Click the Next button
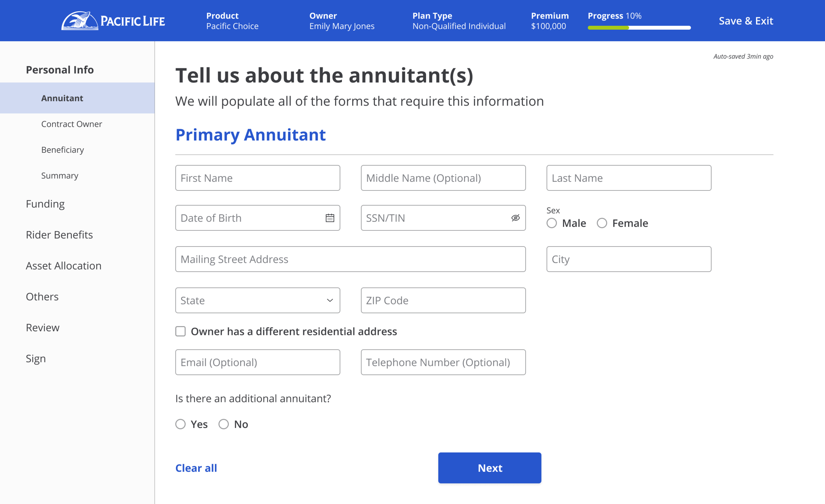 (x=489, y=468)
